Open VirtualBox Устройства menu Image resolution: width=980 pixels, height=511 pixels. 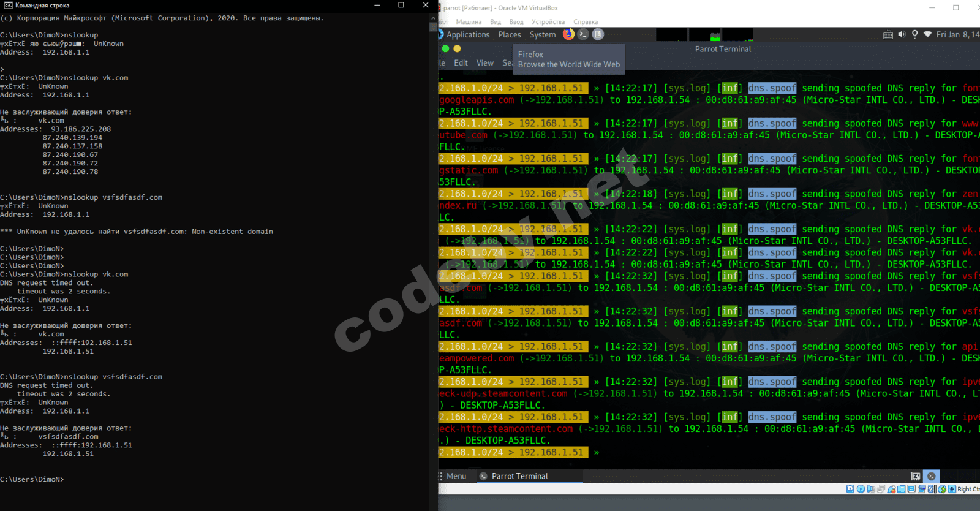click(548, 21)
